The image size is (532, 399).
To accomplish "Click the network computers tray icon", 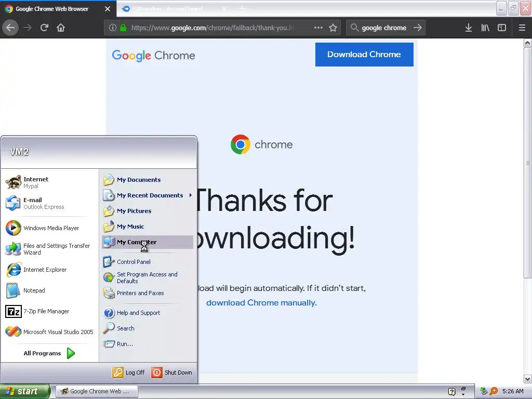I will pos(484,391).
